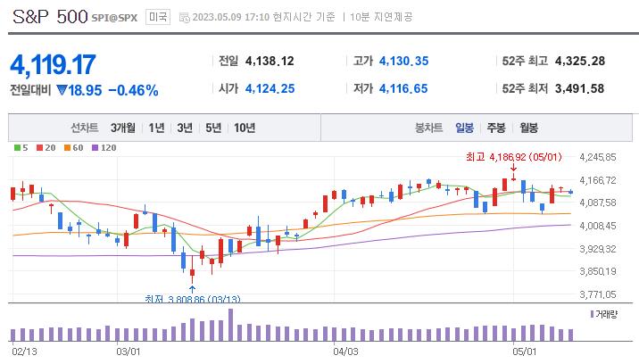Select the 3개월 line chart period
This screenshot has width=639, height=364.
pos(122,128)
